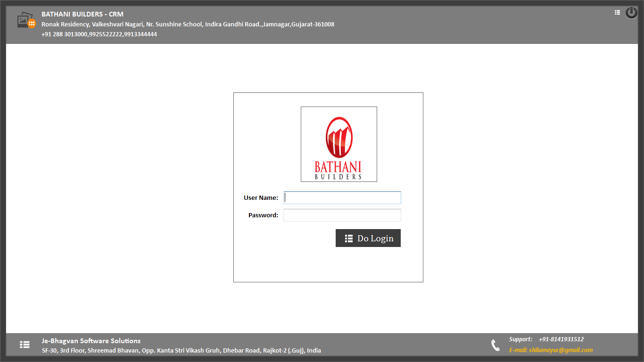Click the +91 288 3013000 phone numbers line

click(x=99, y=34)
